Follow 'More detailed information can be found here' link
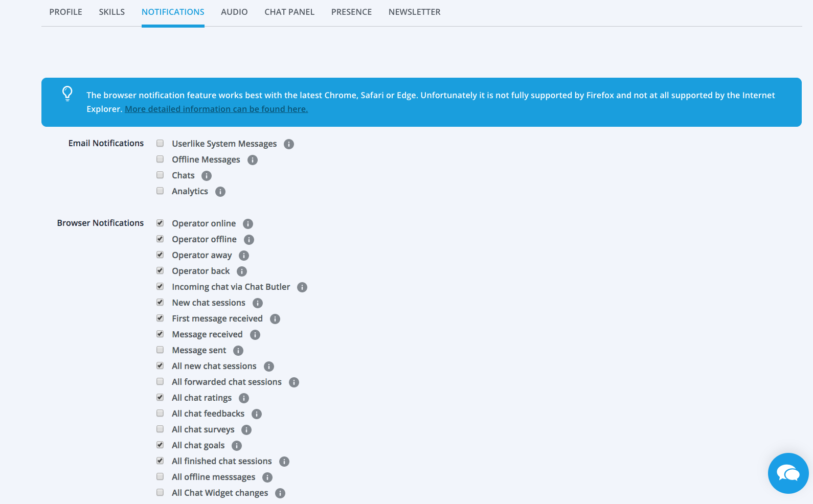 point(216,109)
